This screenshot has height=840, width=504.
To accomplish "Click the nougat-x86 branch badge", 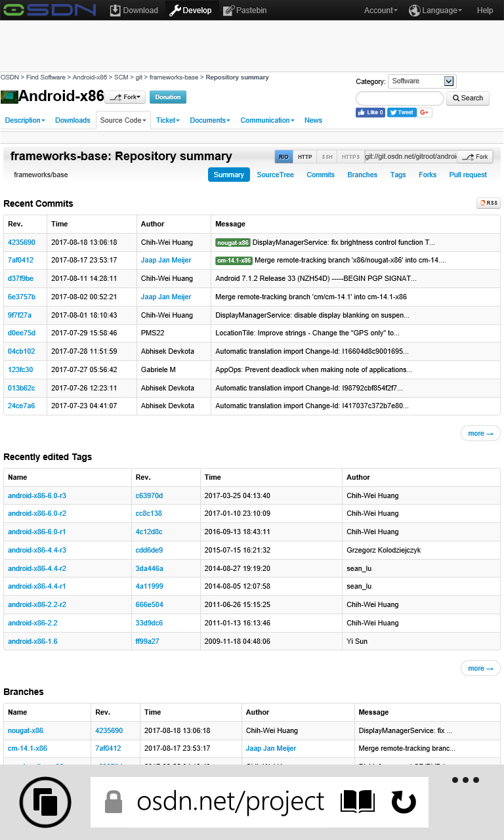I will 233,242.
